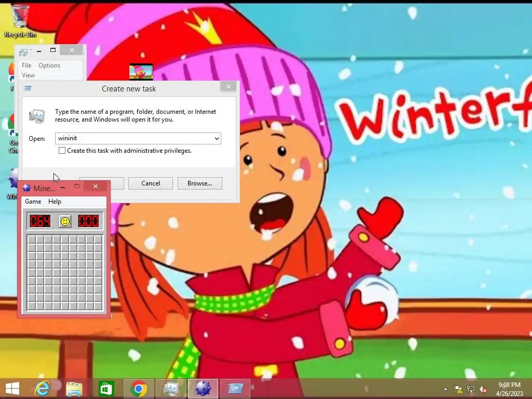Viewport: 532px width, 399px height.
Task: Open the View menu in Task Manager
Action: pos(28,75)
